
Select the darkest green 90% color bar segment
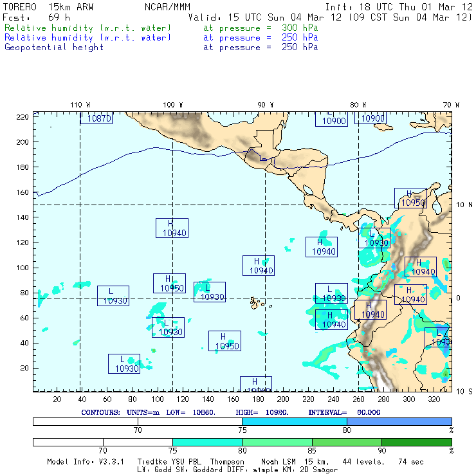pyautogui.click(x=416, y=442)
